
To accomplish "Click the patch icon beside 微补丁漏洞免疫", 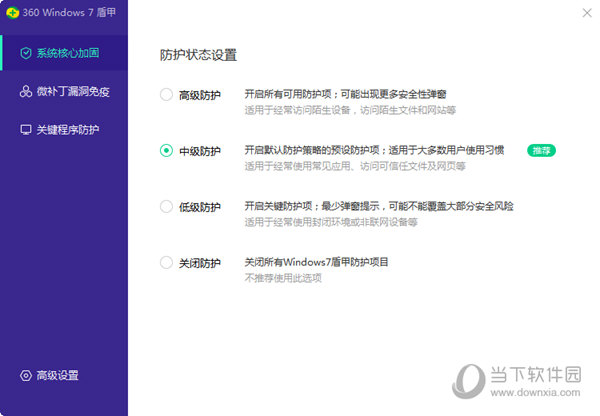I will (26, 91).
